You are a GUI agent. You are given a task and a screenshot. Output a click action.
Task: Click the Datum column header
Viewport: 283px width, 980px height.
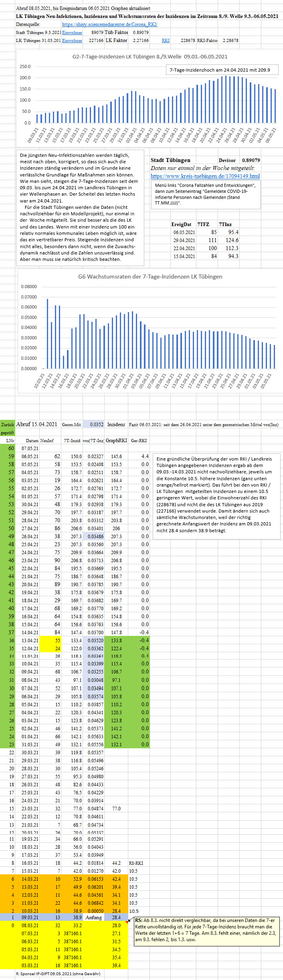pyautogui.click(x=32, y=441)
